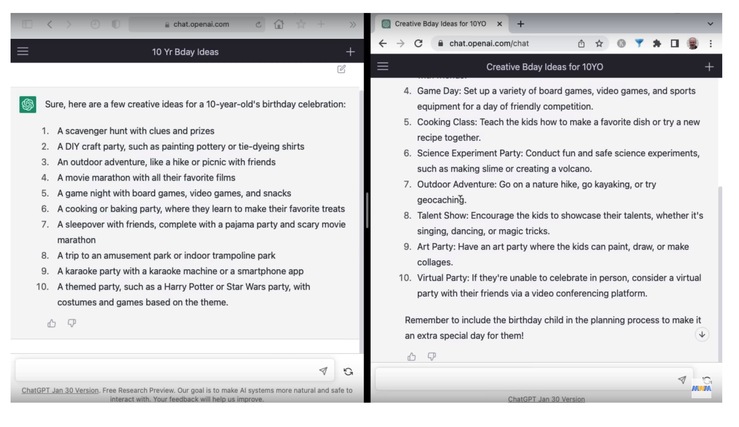
Task: Click '10 Yr Bday Ideas' title
Action: point(185,52)
